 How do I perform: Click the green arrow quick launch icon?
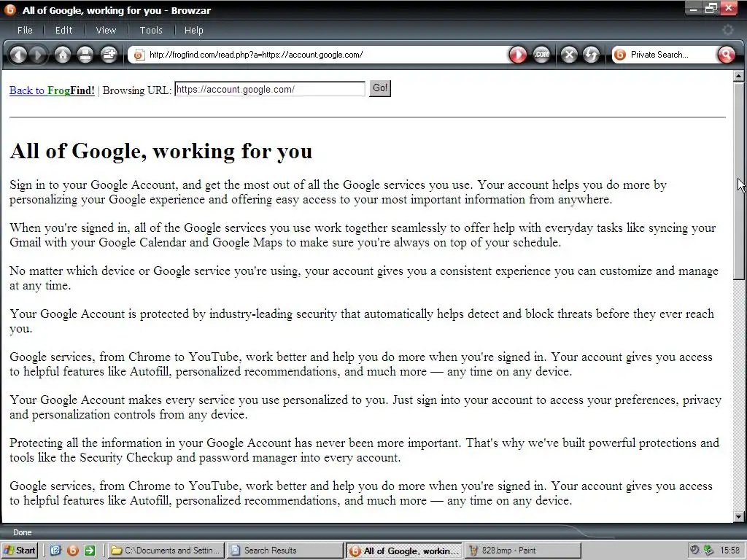tap(90, 551)
